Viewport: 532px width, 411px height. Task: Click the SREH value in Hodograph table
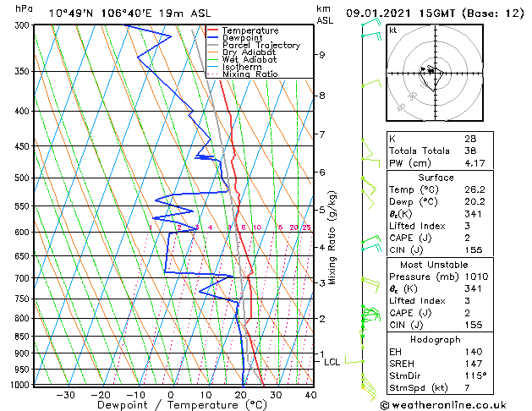pos(474,364)
